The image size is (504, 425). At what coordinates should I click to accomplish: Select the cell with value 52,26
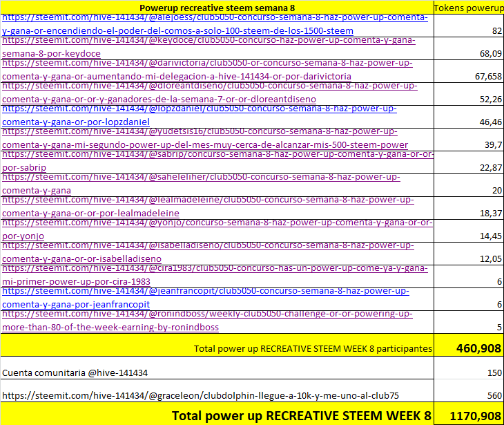coord(469,94)
